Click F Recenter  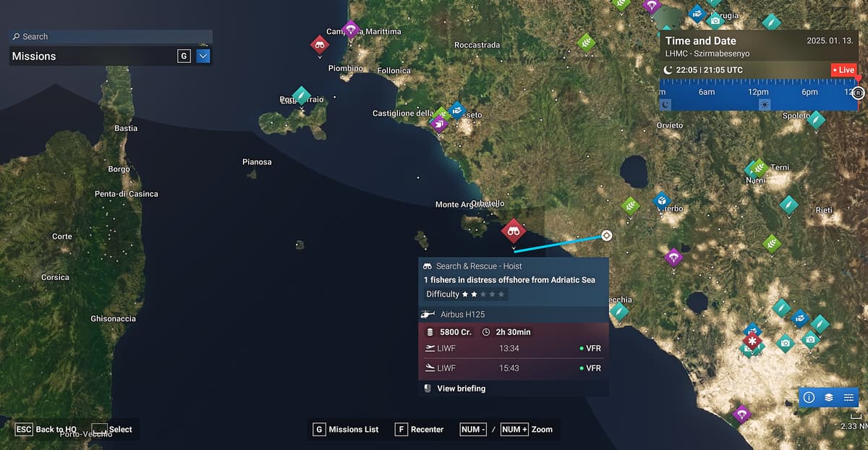point(420,429)
